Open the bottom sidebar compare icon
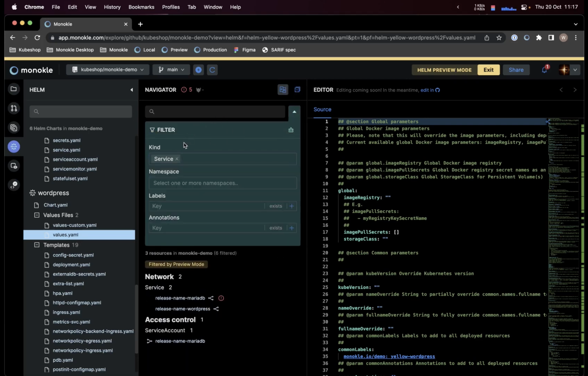 coord(14,185)
